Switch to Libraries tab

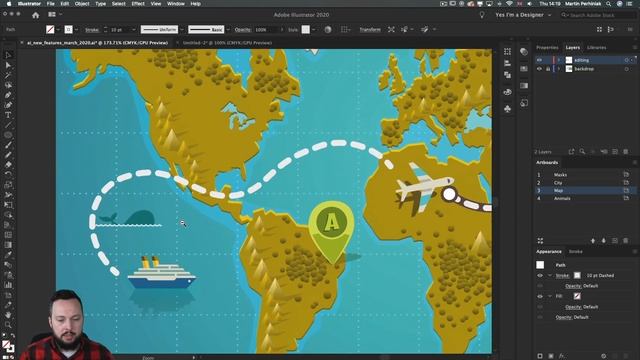(596, 48)
